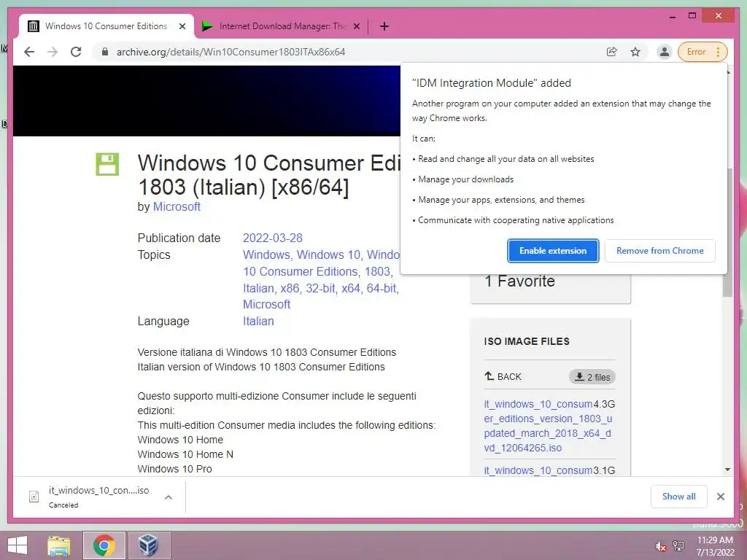This screenshot has width=747, height=560.
Task: Click the Enable extension button
Action: (x=553, y=251)
